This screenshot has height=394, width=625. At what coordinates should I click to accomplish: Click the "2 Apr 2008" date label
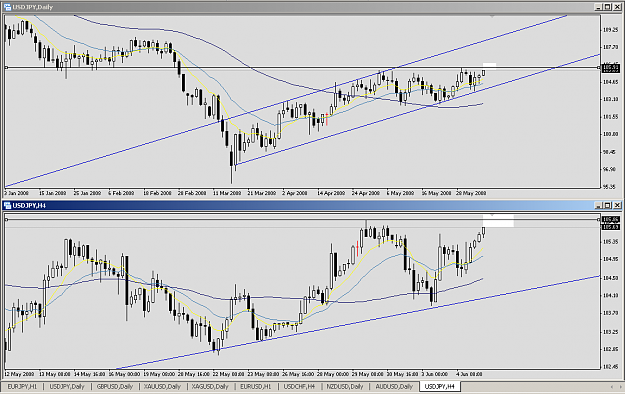[x=295, y=193]
